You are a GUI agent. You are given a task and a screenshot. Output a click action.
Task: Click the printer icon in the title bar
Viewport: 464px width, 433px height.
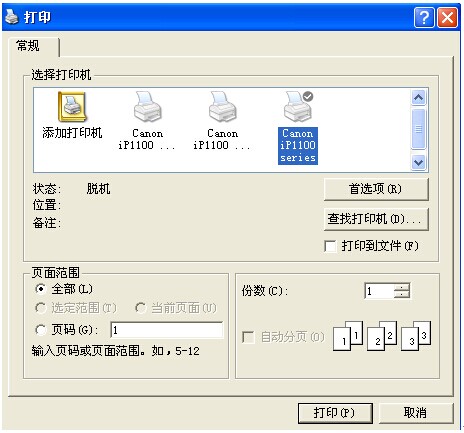point(12,17)
